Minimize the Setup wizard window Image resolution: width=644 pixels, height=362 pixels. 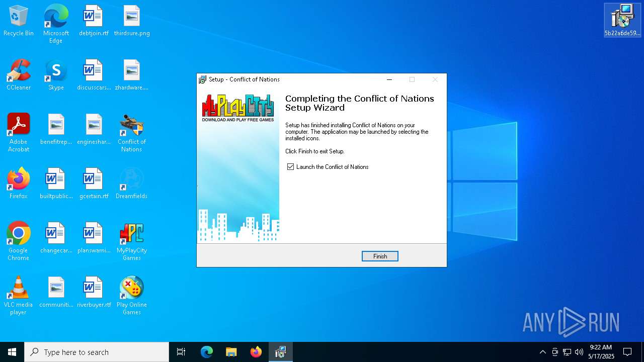pyautogui.click(x=389, y=79)
